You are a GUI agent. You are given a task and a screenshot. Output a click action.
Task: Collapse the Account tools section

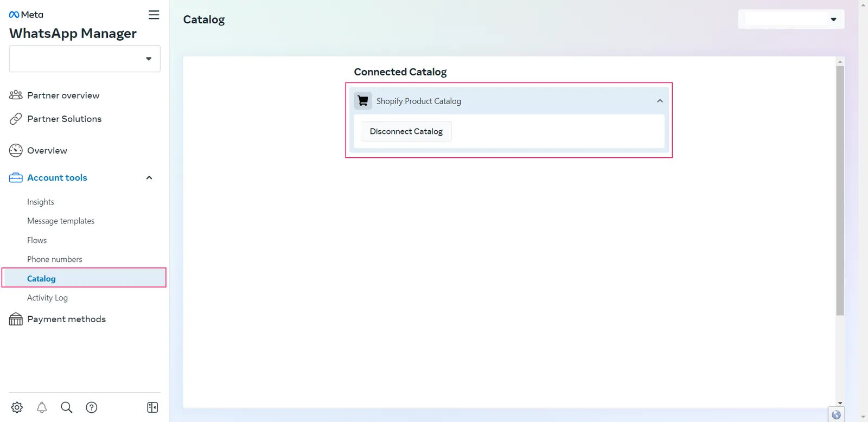(x=149, y=178)
